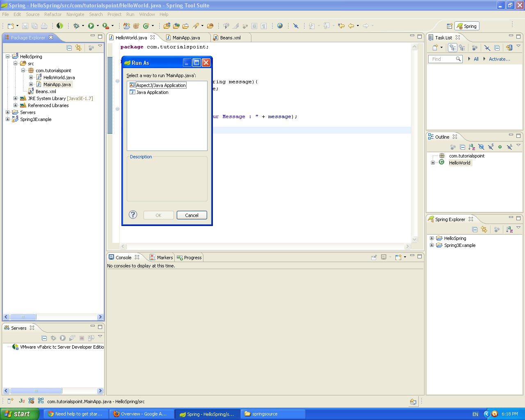Click the Back navigation yellow arrow

[351, 26]
